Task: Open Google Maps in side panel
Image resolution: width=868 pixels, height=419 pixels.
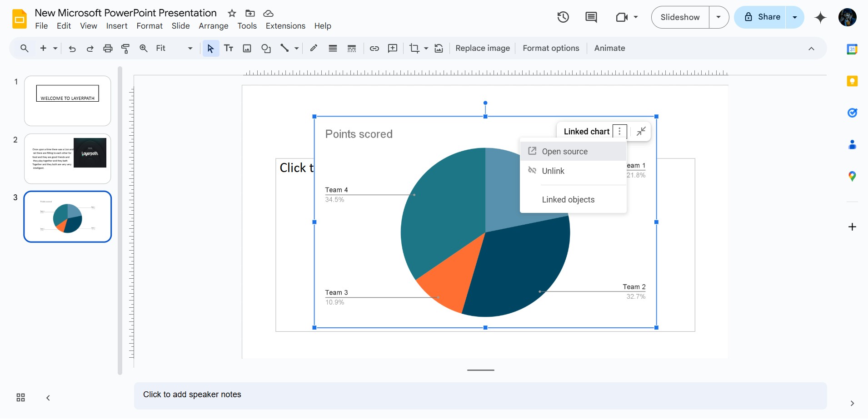Action: (852, 176)
